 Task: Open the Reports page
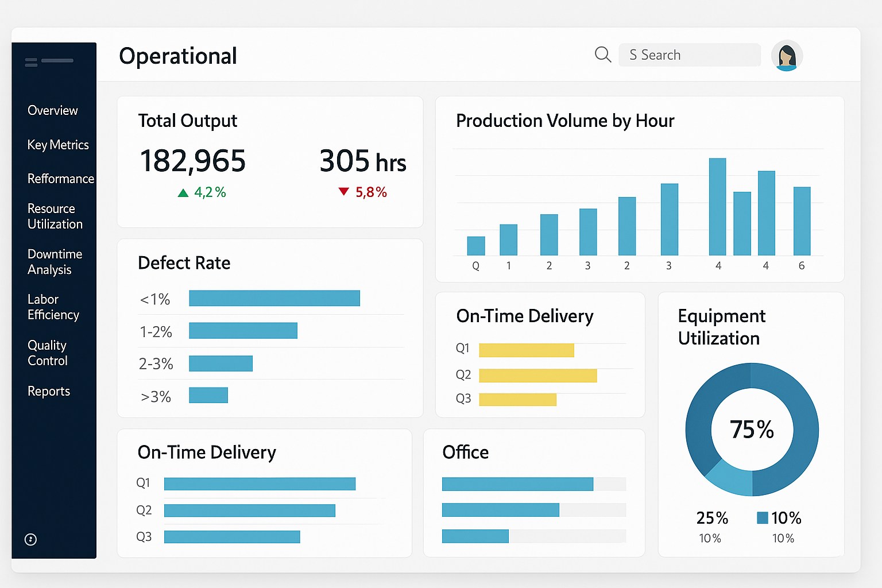pyautogui.click(x=48, y=391)
